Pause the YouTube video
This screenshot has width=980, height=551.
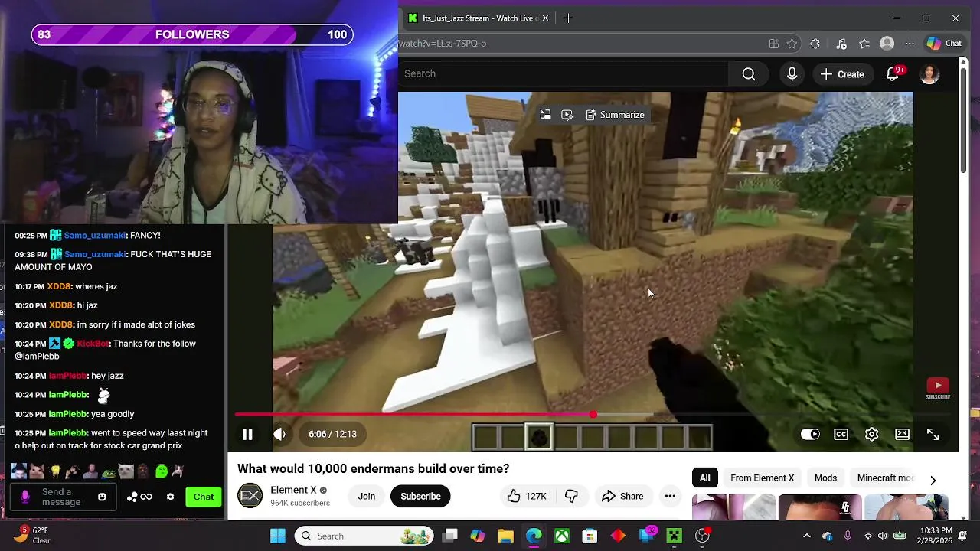tap(247, 434)
